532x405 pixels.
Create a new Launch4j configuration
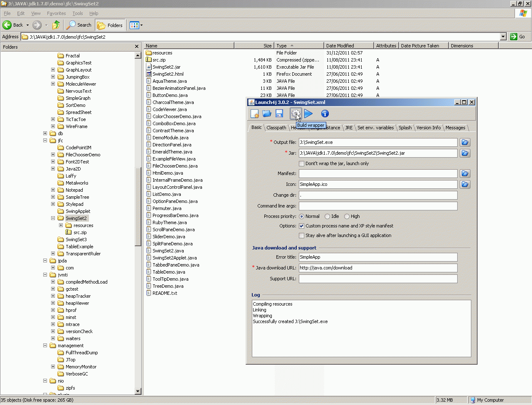pyautogui.click(x=255, y=114)
